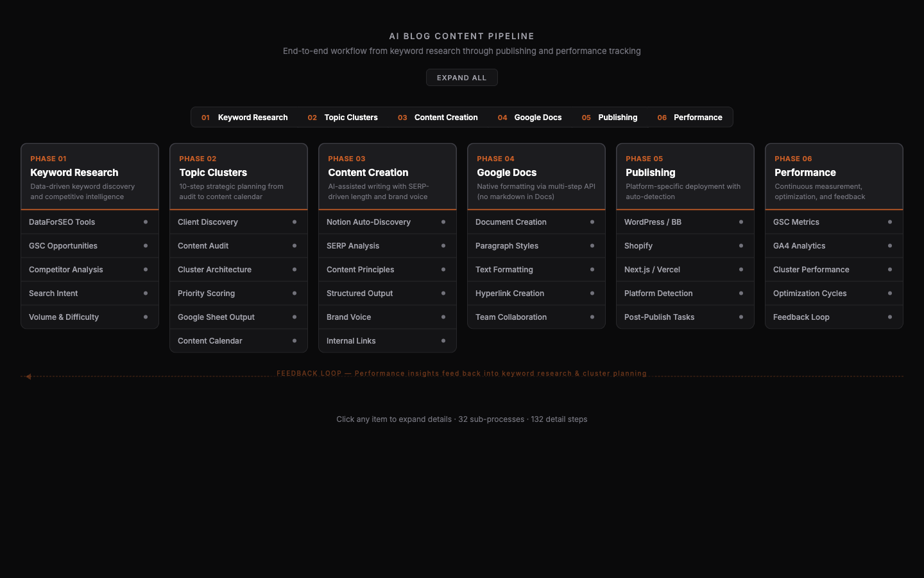Open the Team Collaboration sub-process
The width and height of the screenshot is (924, 578).
tap(511, 317)
